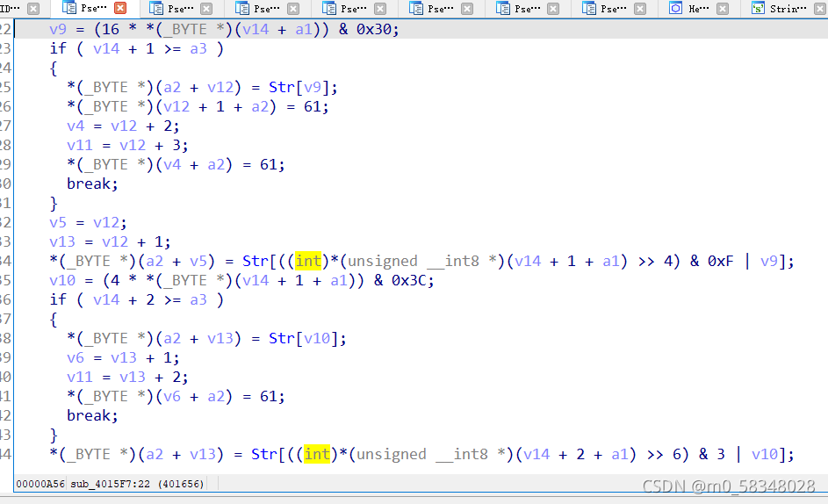Viewport: 828px width, 504px height.
Task: Click the line 'if ( v14 + 1 >= a3 )'
Action: [x=137, y=48]
